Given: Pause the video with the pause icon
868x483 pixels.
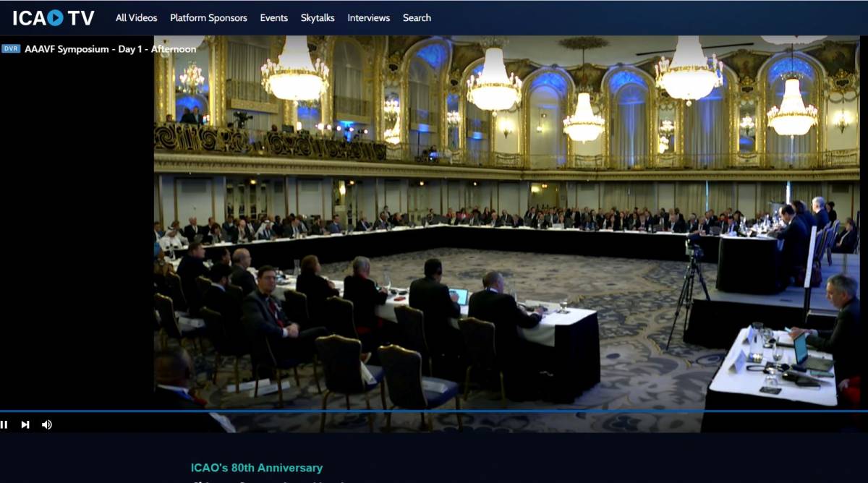Looking at the screenshot, I should [4, 424].
